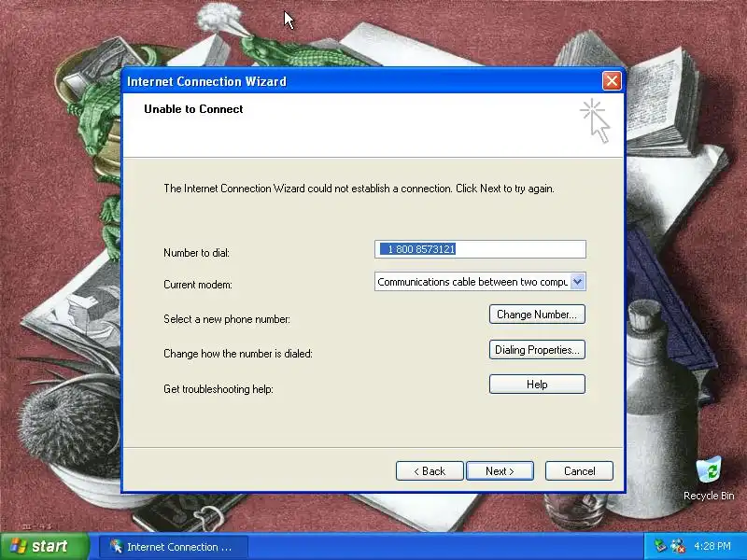Click the 'Select a new phone number:' label
747x560 pixels.
pyautogui.click(x=227, y=319)
